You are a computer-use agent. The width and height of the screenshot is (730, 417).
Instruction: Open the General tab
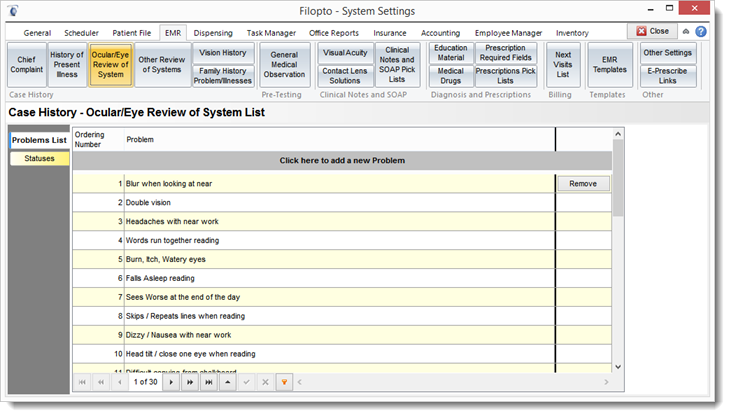click(37, 33)
